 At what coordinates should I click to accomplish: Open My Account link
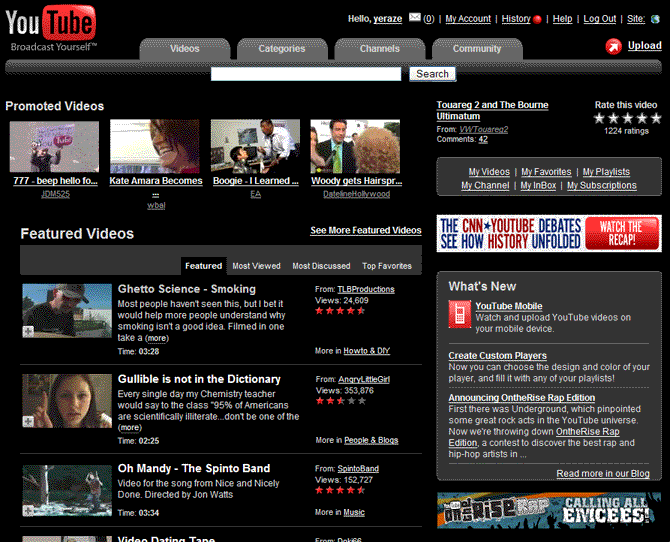tap(468, 19)
